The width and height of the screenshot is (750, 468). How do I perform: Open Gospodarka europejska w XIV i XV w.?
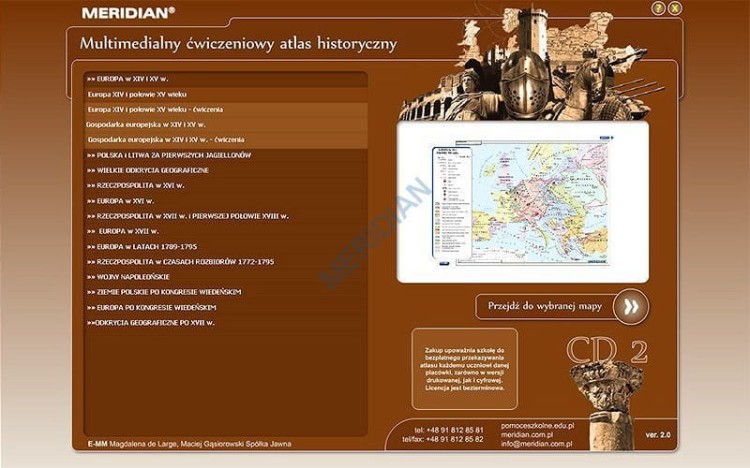[x=226, y=124]
